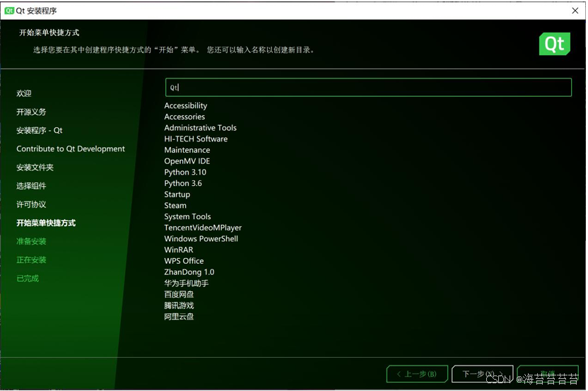Click the 安装程序 - Qt sidebar step
Screen dimensions: 588x391
click(x=40, y=130)
